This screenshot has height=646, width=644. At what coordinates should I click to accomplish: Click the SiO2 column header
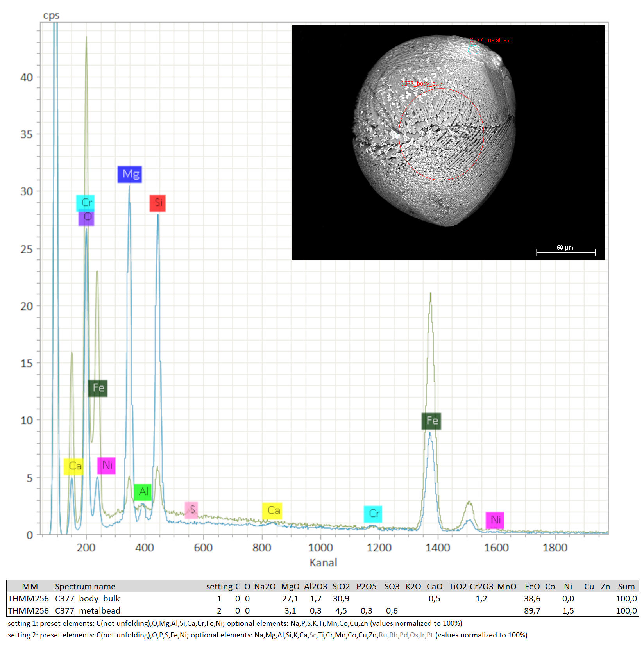pyautogui.click(x=341, y=587)
